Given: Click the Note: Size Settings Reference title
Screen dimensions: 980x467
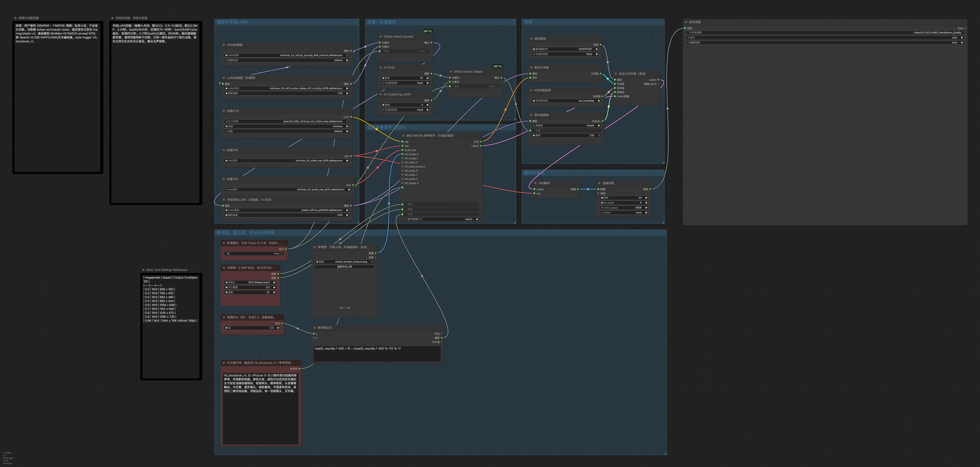Looking at the screenshot, I should point(167,270).
